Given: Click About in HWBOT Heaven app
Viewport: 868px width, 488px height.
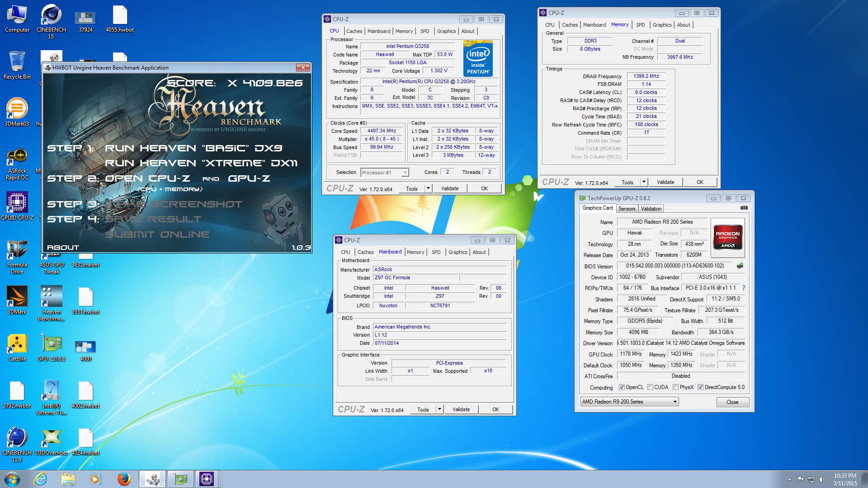Looking at the screenshot, I should click(63, 248).
